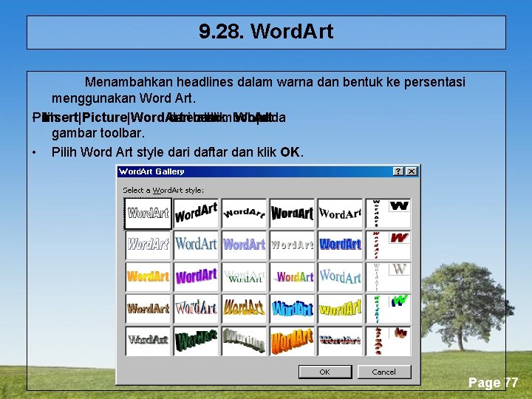Select the blue-gray serif WordArt style
This screenshot has height=399, width=532.
pyautogui.click(x=196, y=245)
